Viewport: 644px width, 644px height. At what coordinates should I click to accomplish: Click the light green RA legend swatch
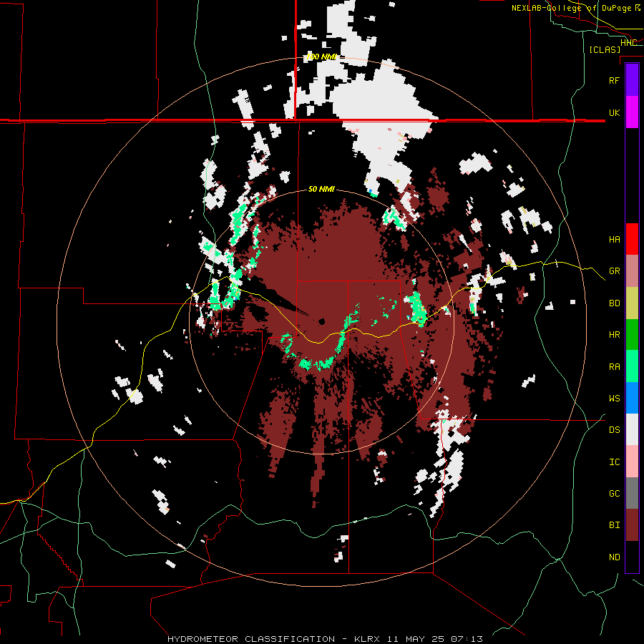click(x=632, y=366)
